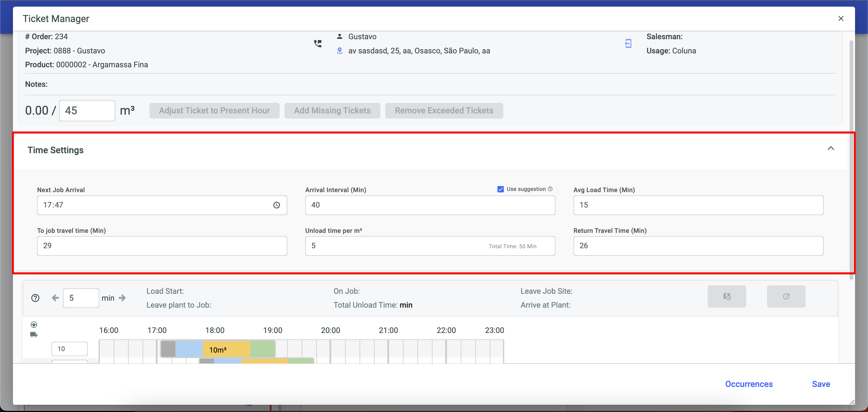Click the Use suggestion help icon
Viewport: 868px width, 412px height.
click(x=550, y=189)
